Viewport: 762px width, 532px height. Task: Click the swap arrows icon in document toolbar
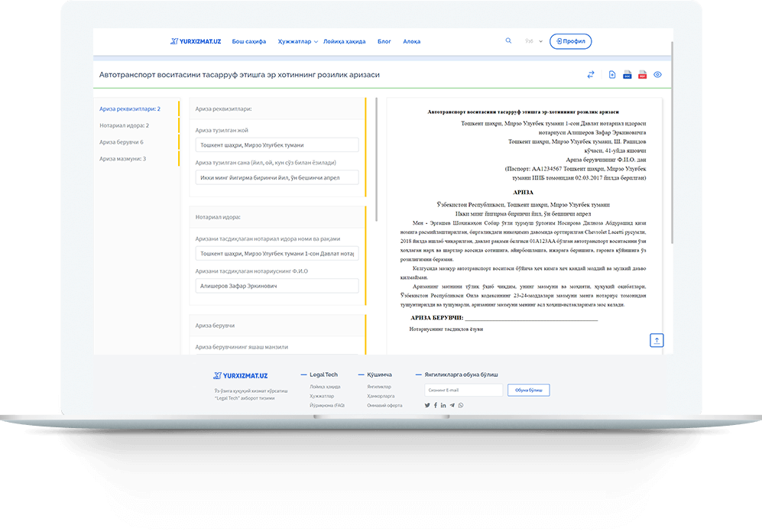[x=591, y=74]
